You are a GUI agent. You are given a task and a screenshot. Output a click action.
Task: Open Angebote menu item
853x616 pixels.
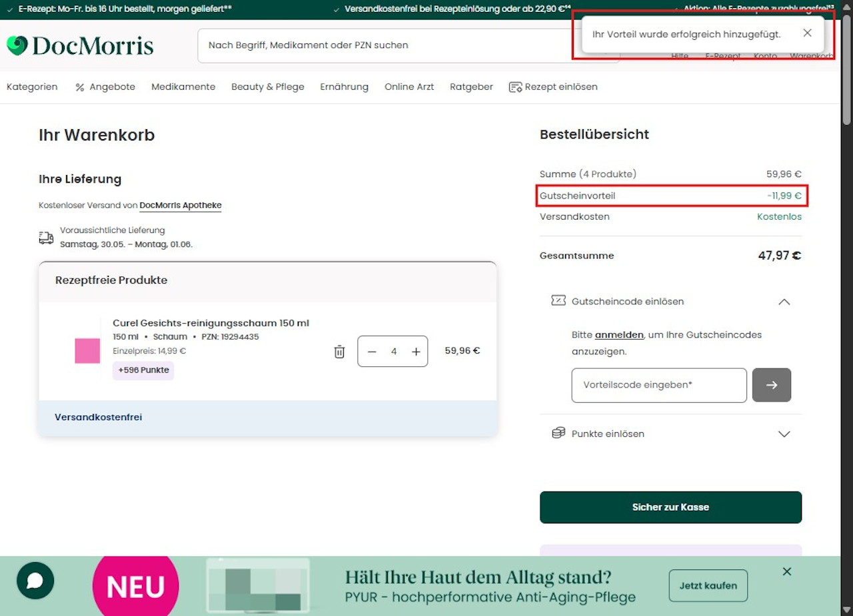click(105, 87)
